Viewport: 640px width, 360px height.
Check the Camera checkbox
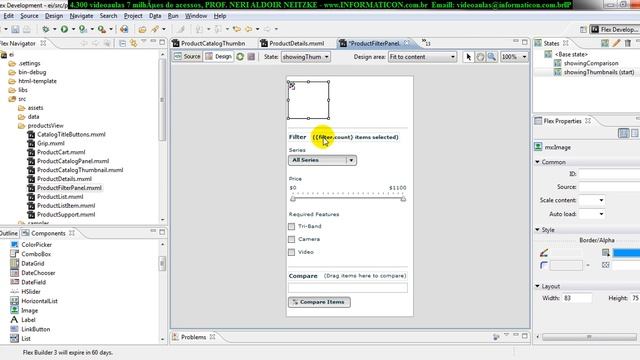tap(291, 239)
